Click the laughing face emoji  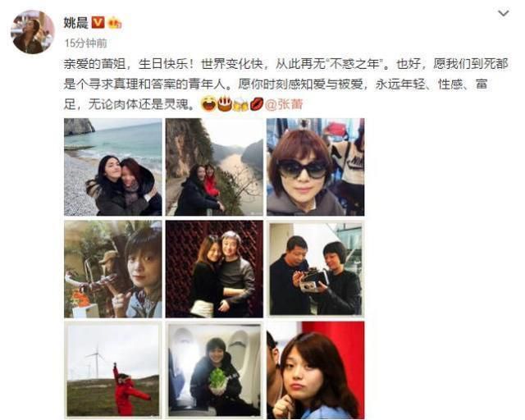(208, 104)
